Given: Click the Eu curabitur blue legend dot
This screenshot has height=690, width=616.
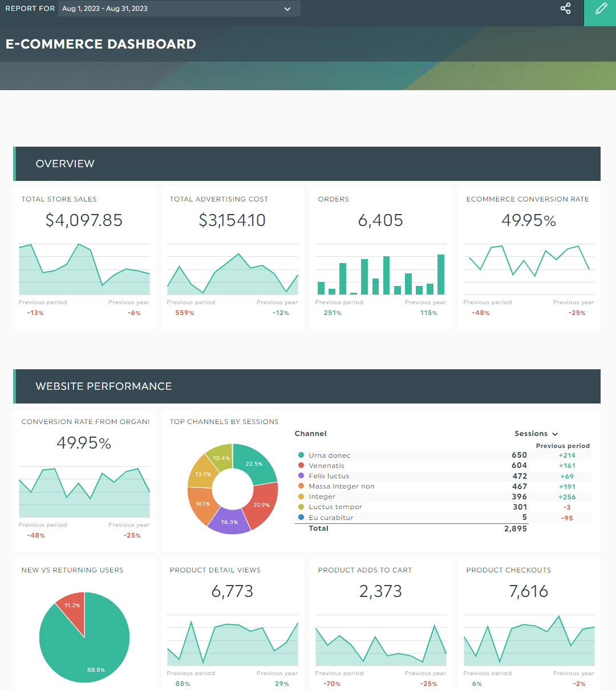Looking at the screenshot, I should [301, 518].
